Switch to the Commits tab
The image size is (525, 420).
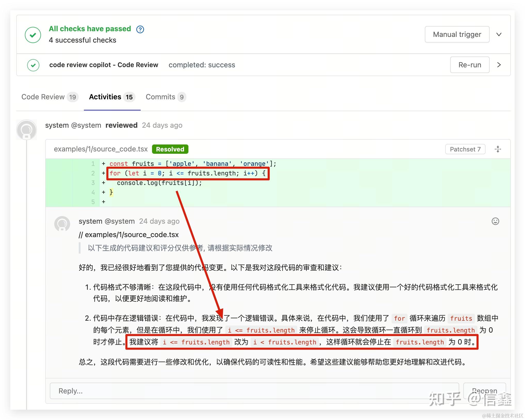click(x=165, y=97)
